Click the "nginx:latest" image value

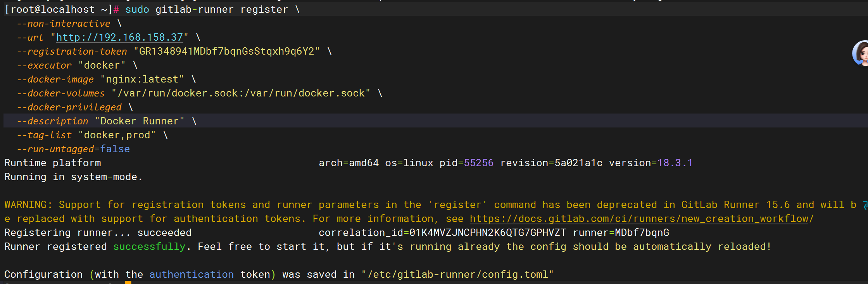(x=142, y=79)
